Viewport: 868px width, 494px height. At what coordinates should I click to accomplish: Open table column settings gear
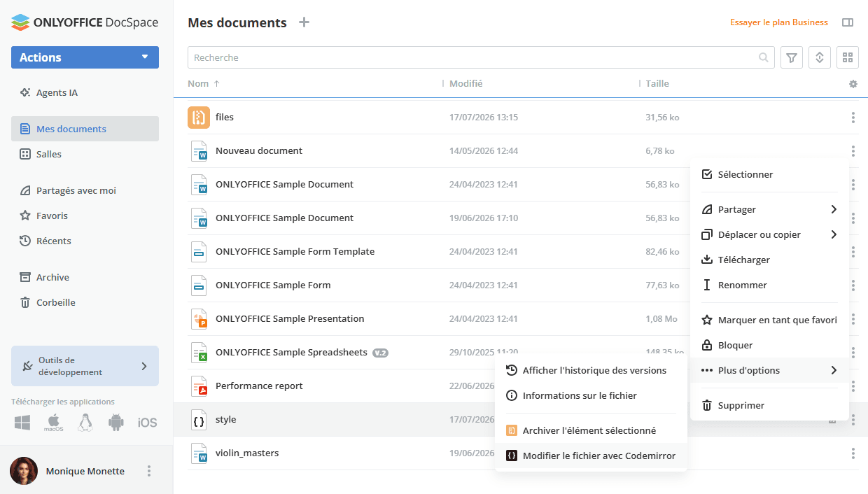tap(853, 84)
